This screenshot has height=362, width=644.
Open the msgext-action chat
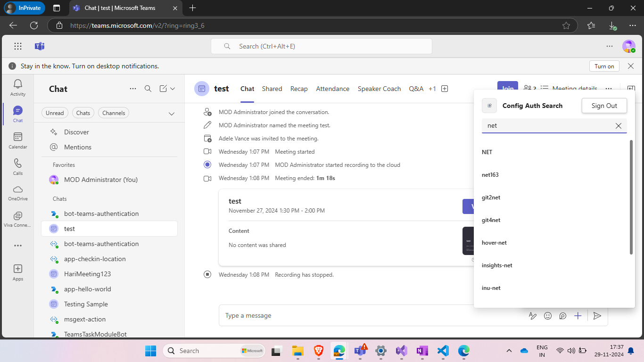(x=109, y=319)
